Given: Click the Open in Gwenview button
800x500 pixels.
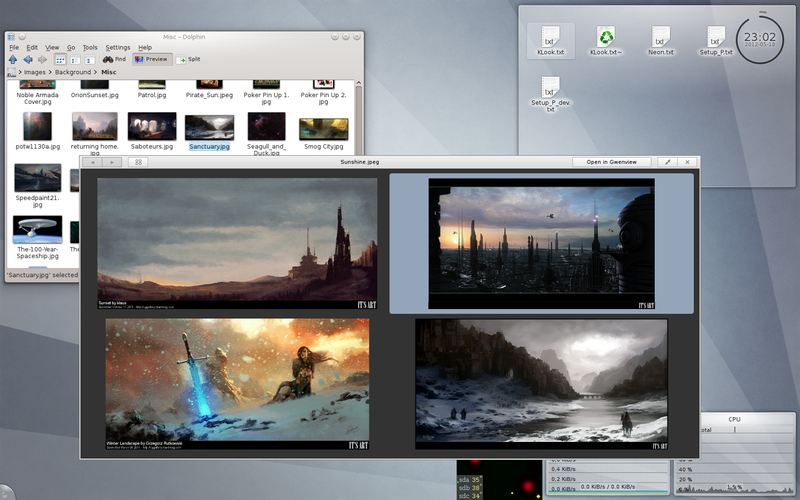Looking at the screenshot, I should point(612,161).
